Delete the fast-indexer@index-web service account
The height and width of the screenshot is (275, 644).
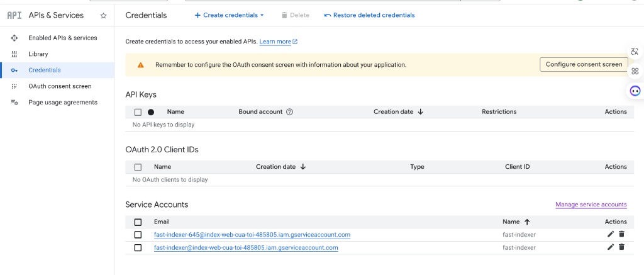(x=621, y=247)
